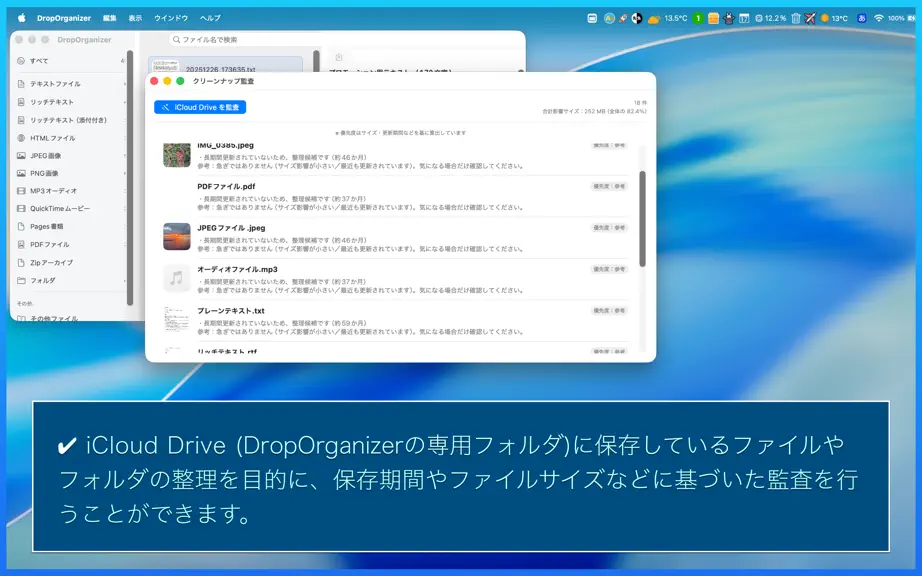Click the black-and-white circle menu bar icon

[637, 18]
